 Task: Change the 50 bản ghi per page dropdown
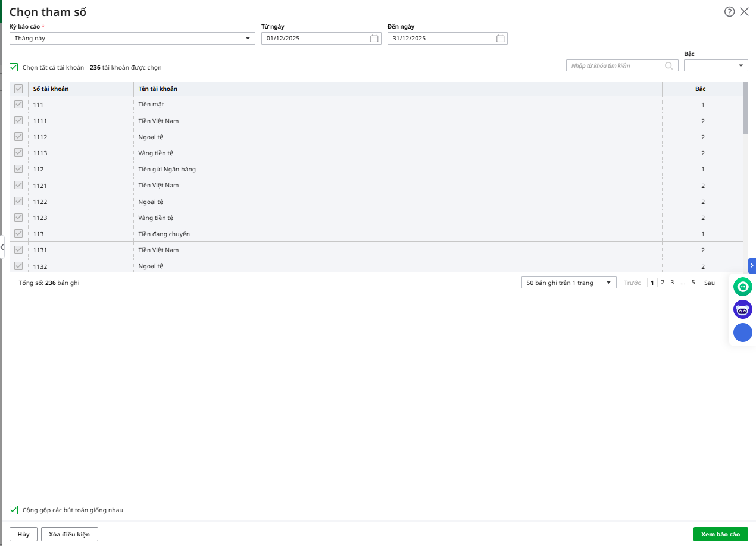(x=568, y=283)
